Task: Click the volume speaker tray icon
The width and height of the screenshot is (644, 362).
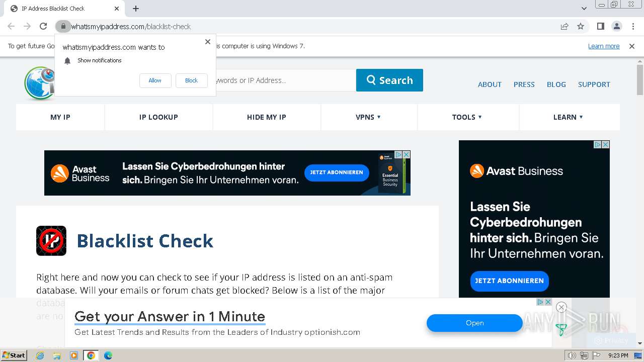Action: point(572,355)
